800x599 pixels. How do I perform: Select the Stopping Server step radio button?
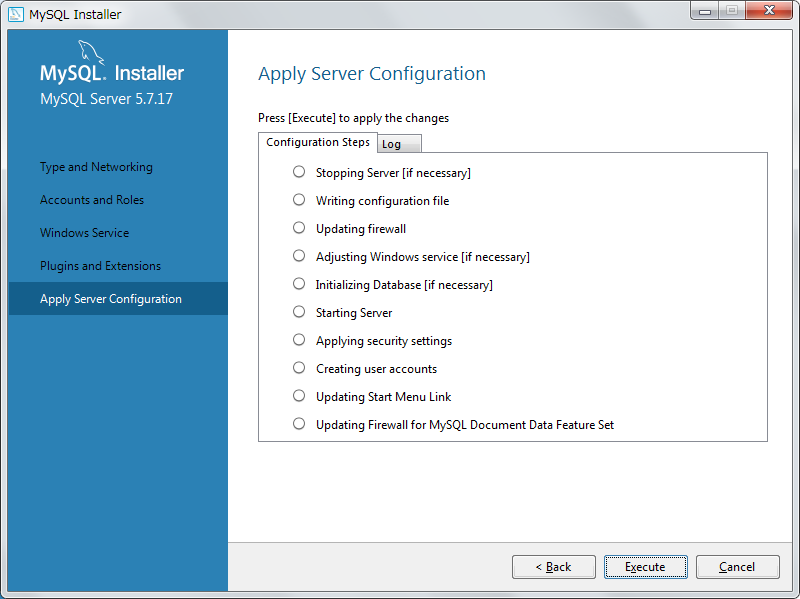click(299, 172)
